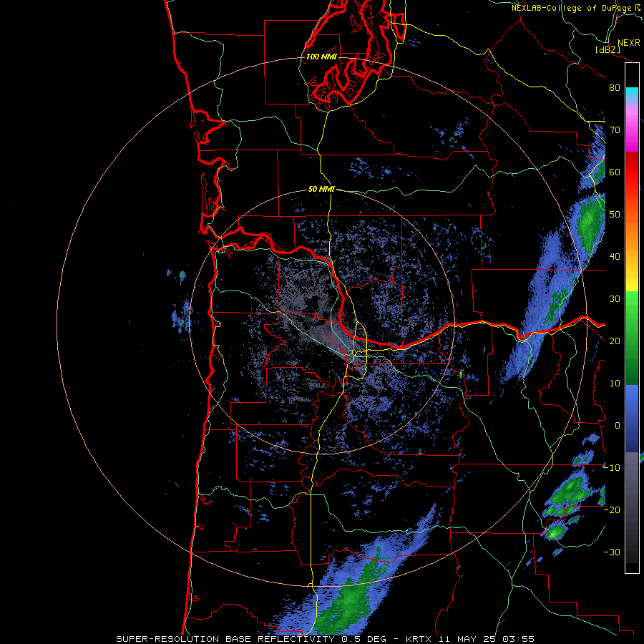Click the "0" value on dBZ scale
644x644 pixels.
(618, 426)
